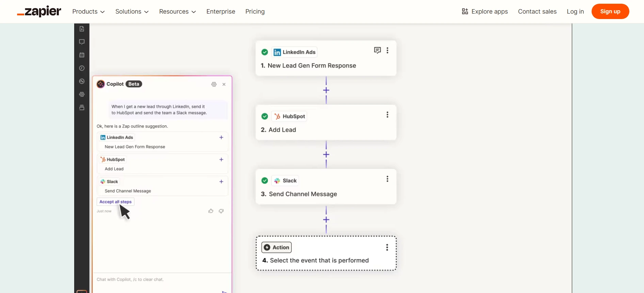
Task: Open the Products dropdown menu
Action: pyautogui.click(x=88, y=12)
